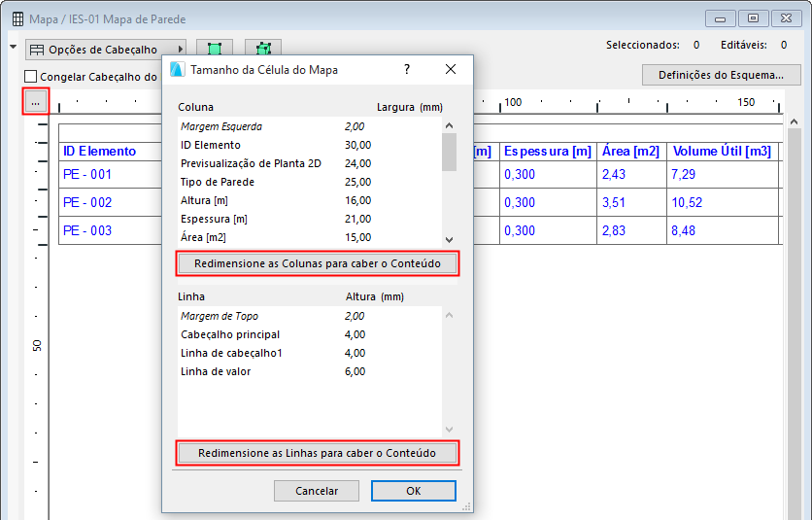This screenshot has width=812, height=520.
Task: Select Margem Esquerda row
Action: click(x=310, y=126)
